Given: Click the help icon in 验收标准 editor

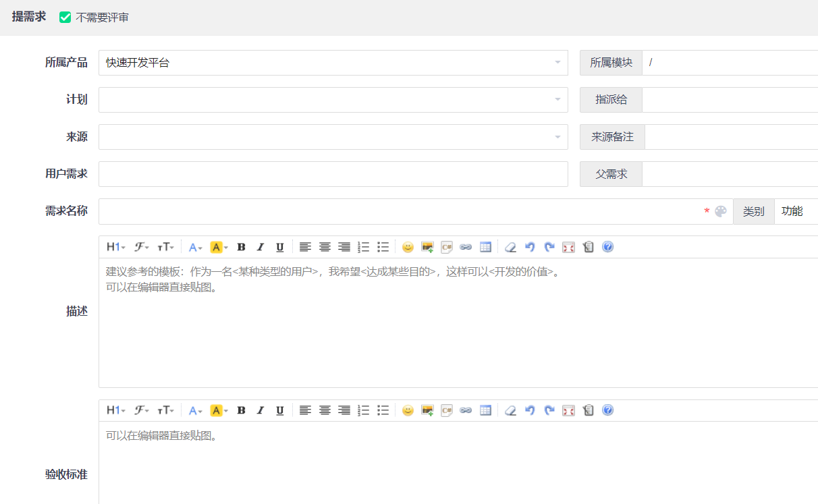Looking at the screenshot, I should (x=607, y=410).
